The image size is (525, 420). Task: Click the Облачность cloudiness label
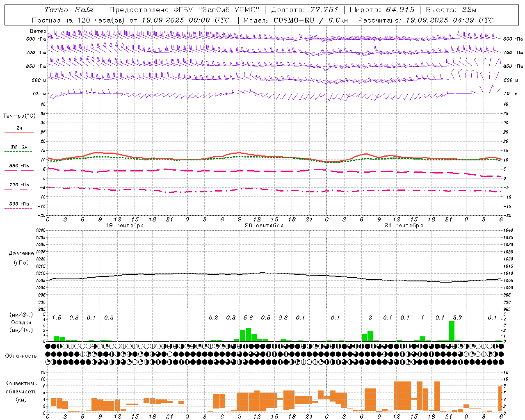click(x=21, y=356)
